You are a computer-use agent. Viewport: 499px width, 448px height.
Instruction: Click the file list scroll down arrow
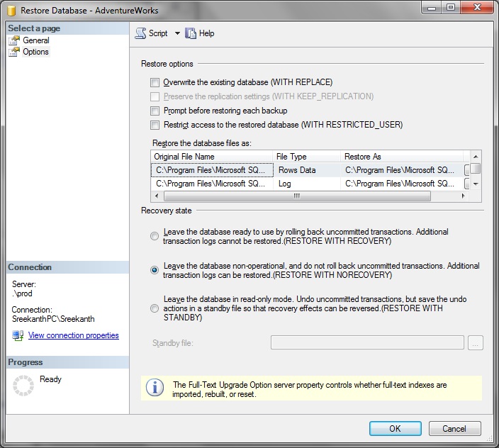pos(476,184)
